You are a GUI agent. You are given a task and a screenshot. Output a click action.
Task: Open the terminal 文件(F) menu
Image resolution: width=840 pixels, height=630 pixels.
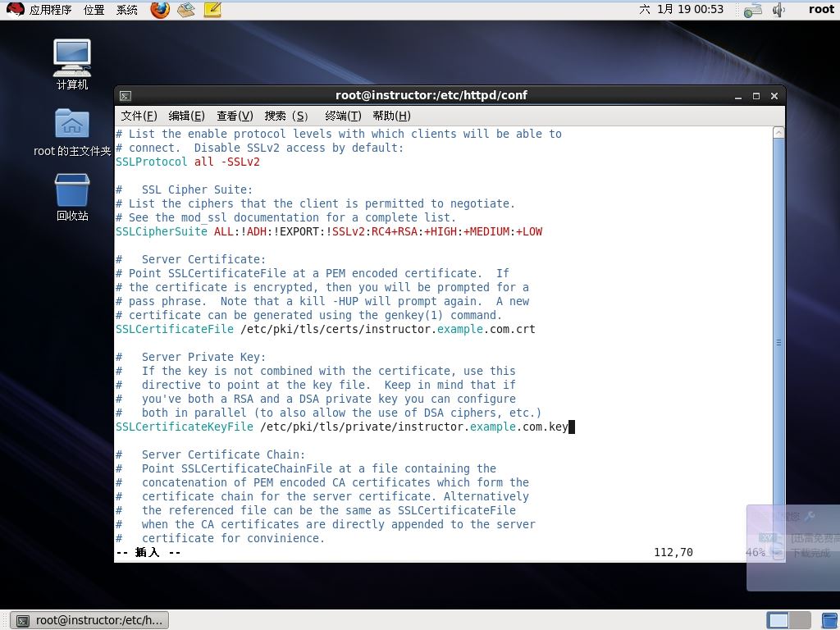139,116
